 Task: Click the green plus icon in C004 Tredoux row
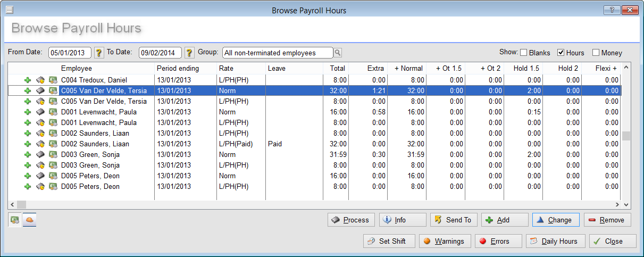pos(28,80)
